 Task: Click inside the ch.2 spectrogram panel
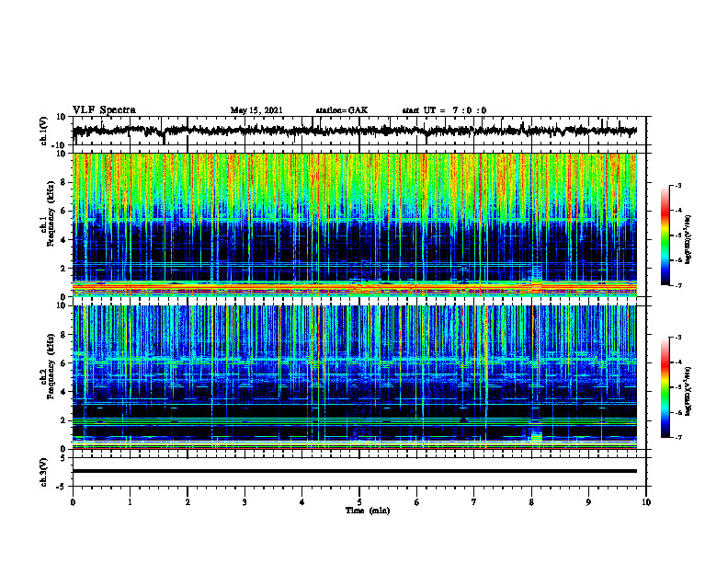pyautogui.click(x=354, y=377)
